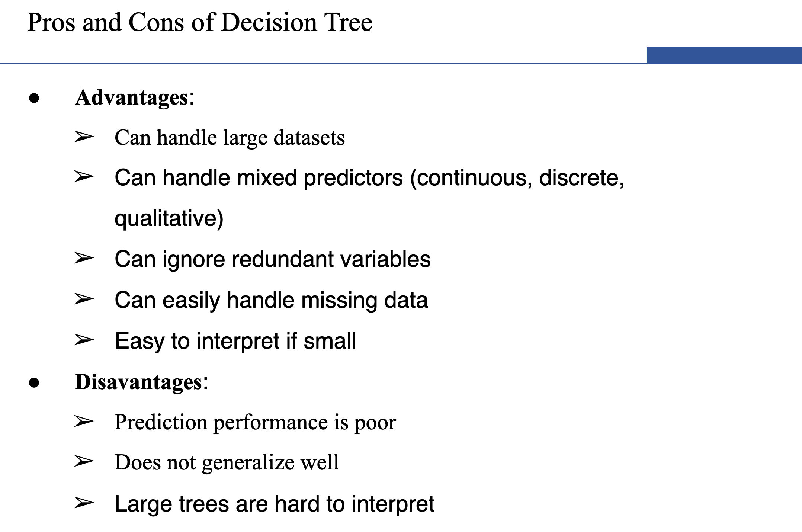The height and width of the screenshot is (532, 802).
Task: Click the bullet dot before Disadvantages
Action: point(34,382)
